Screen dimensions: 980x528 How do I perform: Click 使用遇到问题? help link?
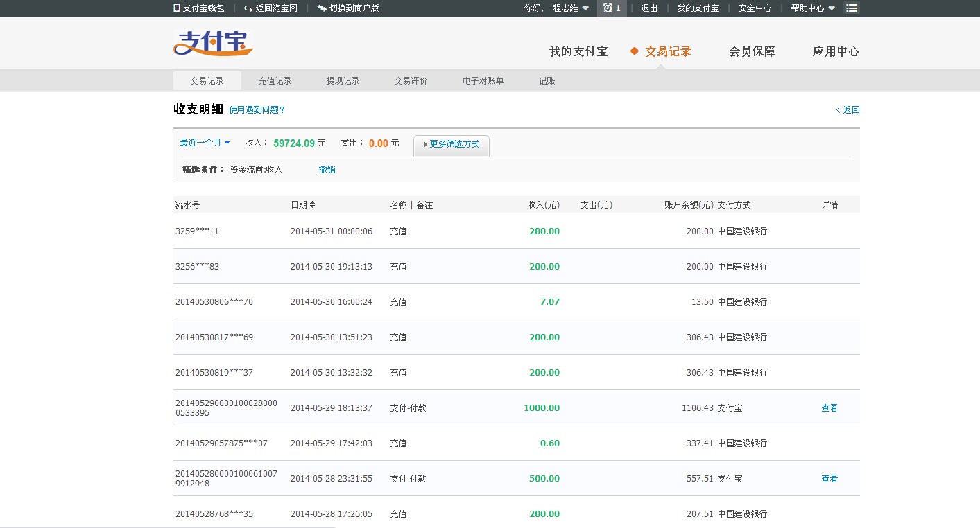coord(257,110)
